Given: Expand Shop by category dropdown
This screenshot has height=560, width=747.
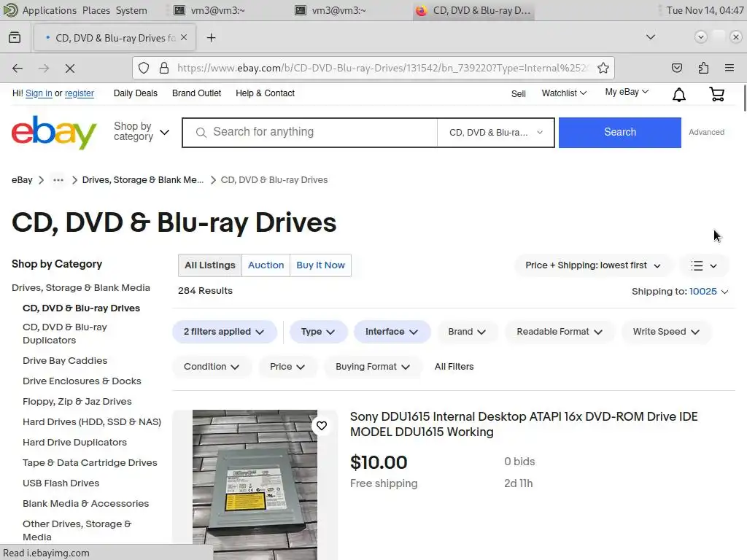Looking at the screenshot, I should point(141,132).
